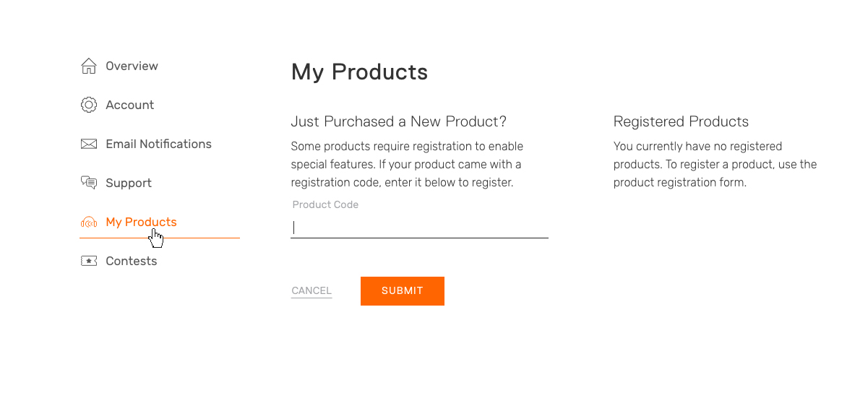
Task: Select the My Products sidebar label
Action: click(141, 222)
